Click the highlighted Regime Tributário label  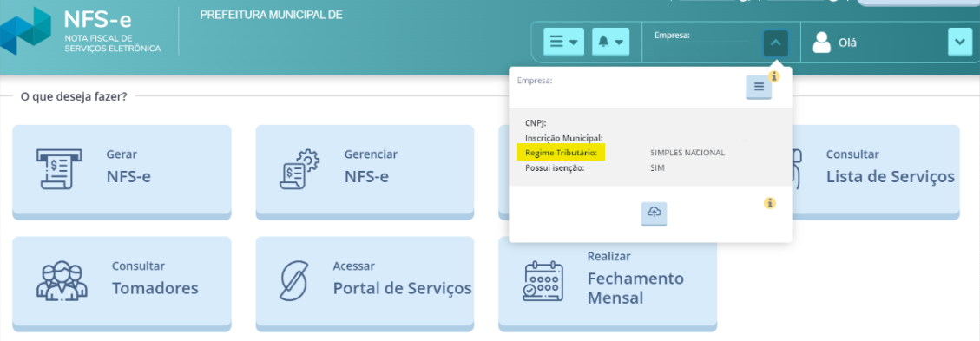(x=562, y=153)
